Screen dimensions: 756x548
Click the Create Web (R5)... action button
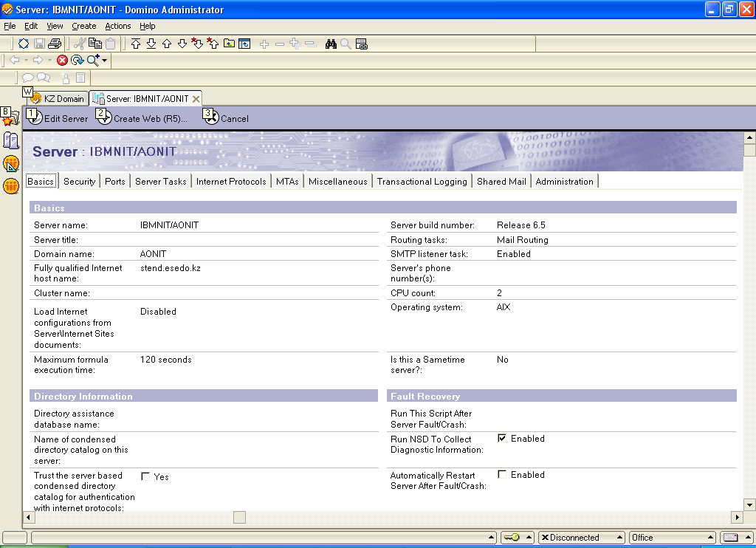pos(142,118)
